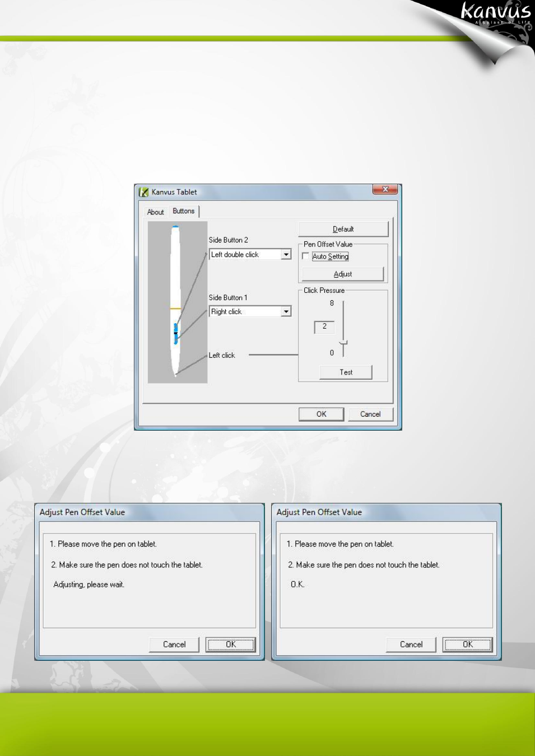Click the Test button under Click Pressure

346,372
